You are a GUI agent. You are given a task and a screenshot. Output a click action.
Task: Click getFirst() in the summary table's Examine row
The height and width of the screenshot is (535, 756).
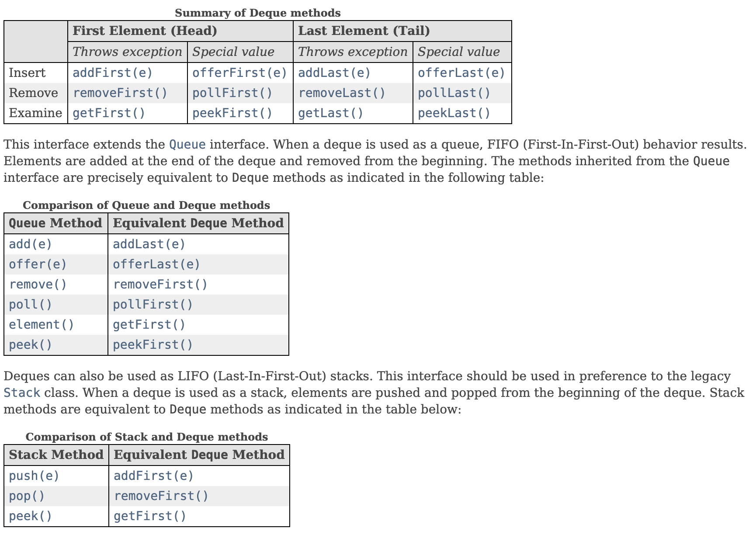(x=108, y=113)
